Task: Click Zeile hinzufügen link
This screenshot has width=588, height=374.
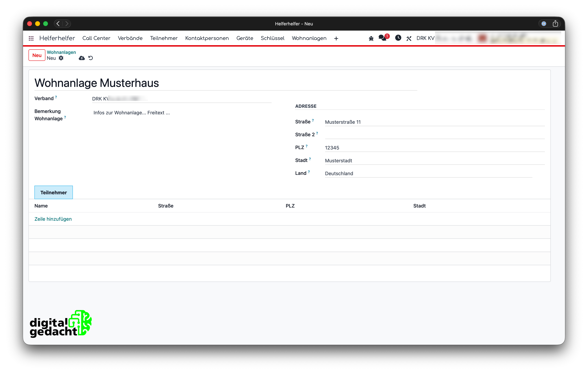Action: 53,219
